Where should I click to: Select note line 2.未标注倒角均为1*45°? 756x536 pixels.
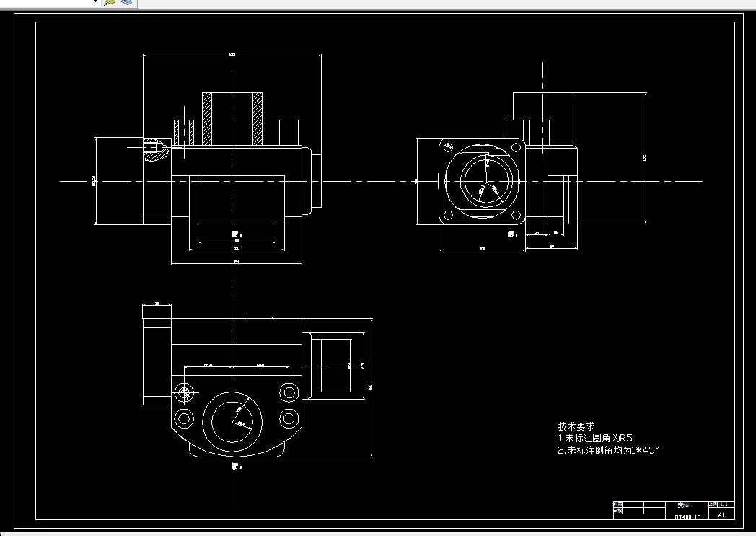click(608, 450)
